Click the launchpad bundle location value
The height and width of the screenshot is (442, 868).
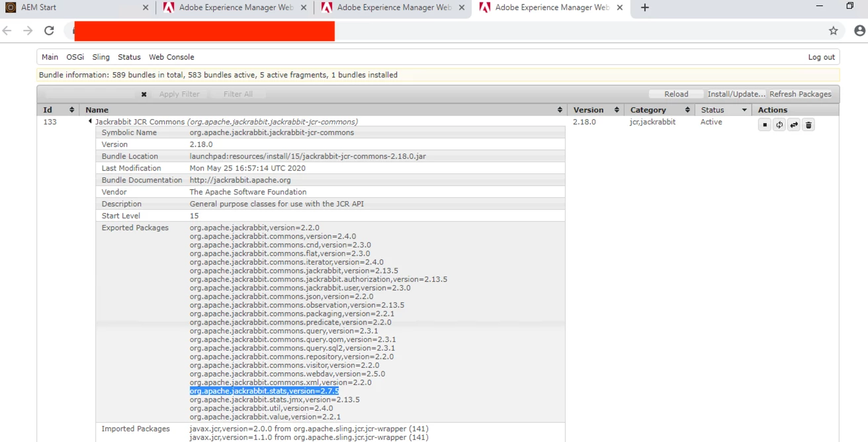point(308,156)
